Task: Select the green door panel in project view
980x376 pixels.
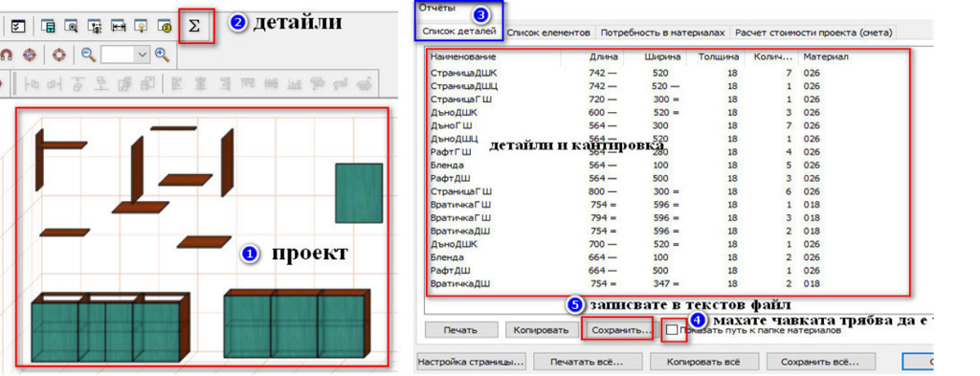Action: point(359,193)
